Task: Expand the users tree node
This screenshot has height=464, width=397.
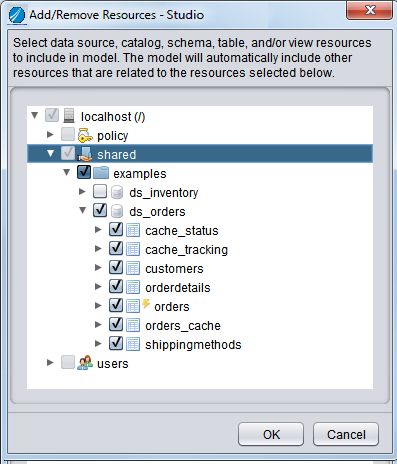Action: pyautogui.click(x=50, y=363)
